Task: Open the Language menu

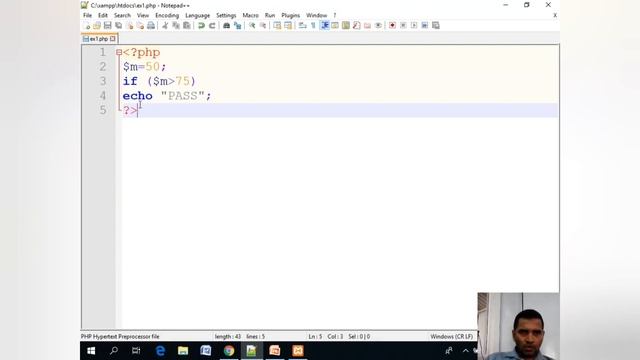Action: pos(198,16)
